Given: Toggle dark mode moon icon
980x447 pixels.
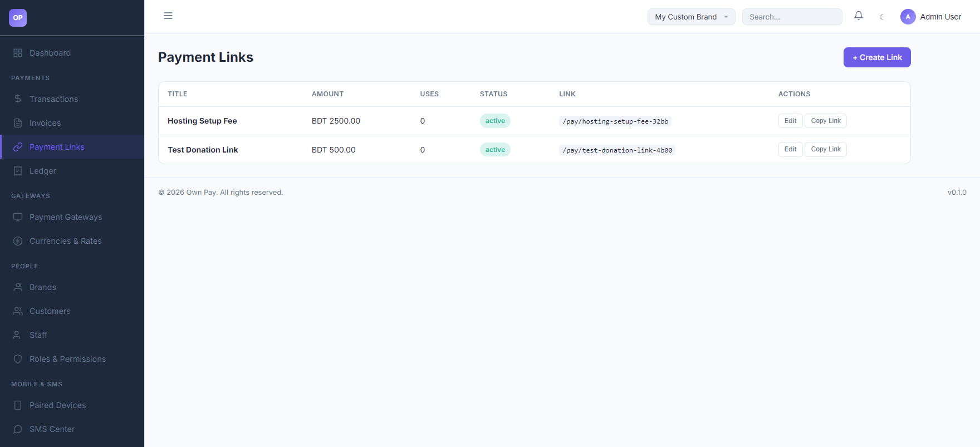Looking at the screenshot, I should 881,17.
